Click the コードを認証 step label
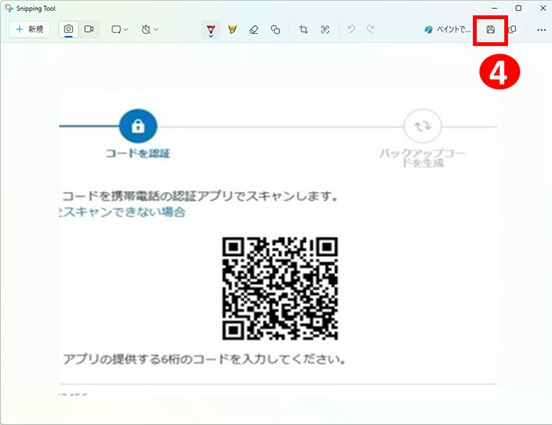 [x=138, y=153]
